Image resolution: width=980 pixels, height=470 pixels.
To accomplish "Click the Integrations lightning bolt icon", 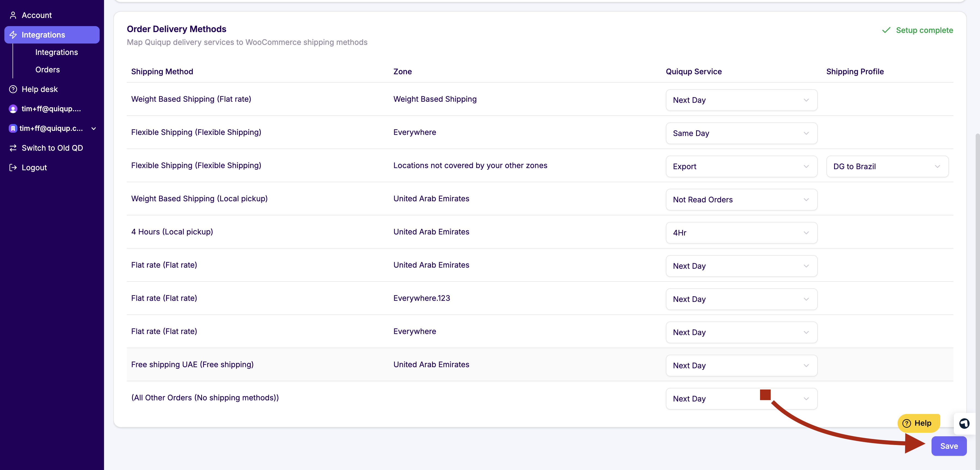I will pos(13,35).
